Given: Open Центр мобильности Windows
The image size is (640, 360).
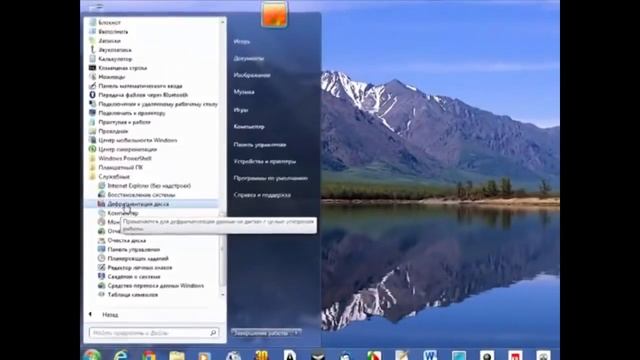Looking at the screenshot, I should tap(138, 140).
